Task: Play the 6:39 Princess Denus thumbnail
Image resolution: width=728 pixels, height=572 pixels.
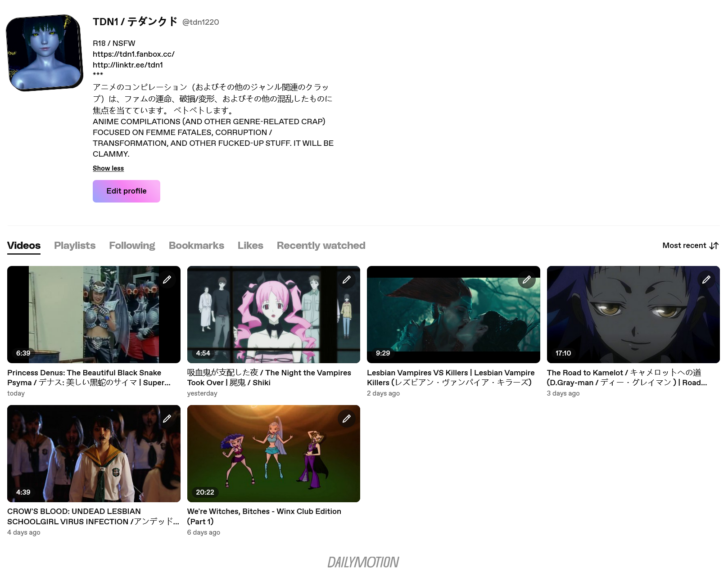Action: point(94,315)
